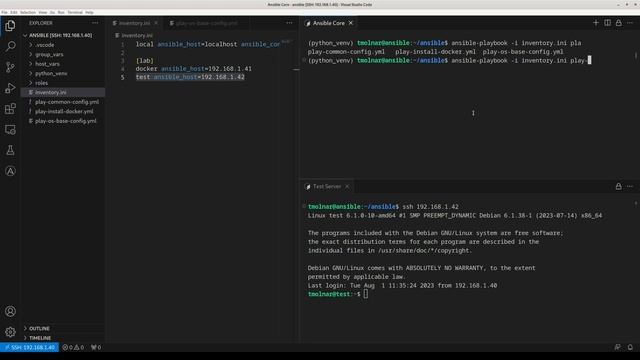Close the Test Server terminal tab
This screenshot has height=360, width=640.
[x=347, y=187]
